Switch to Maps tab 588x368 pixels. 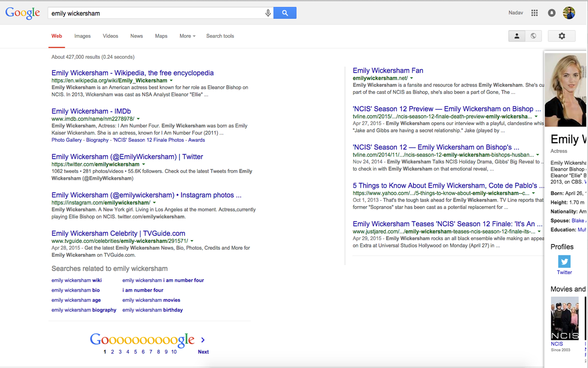click(x=161, y=36)
